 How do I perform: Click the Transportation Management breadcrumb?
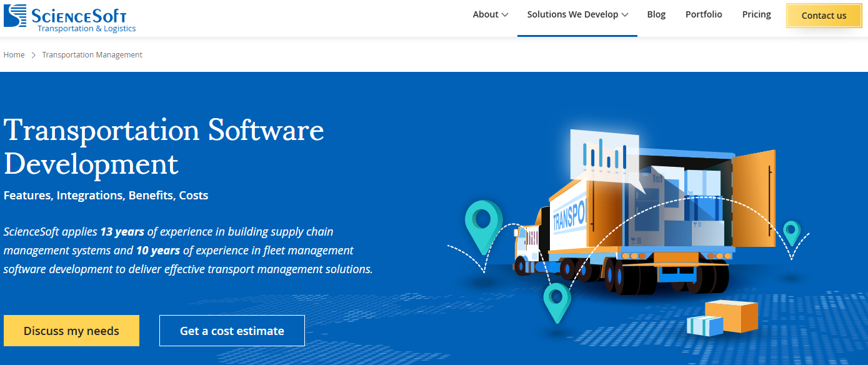coord(92,55)
